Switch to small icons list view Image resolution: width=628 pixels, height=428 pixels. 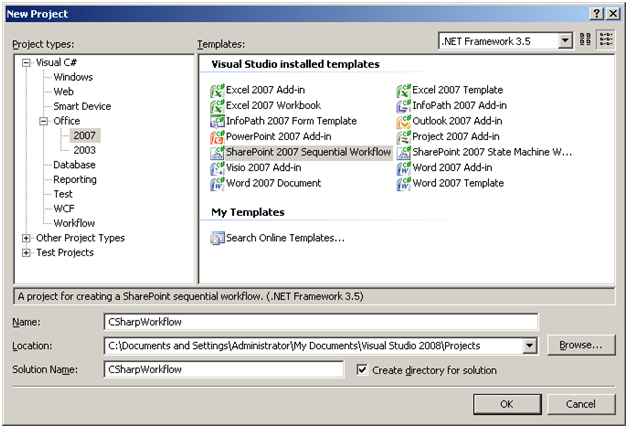coord(605,41)
